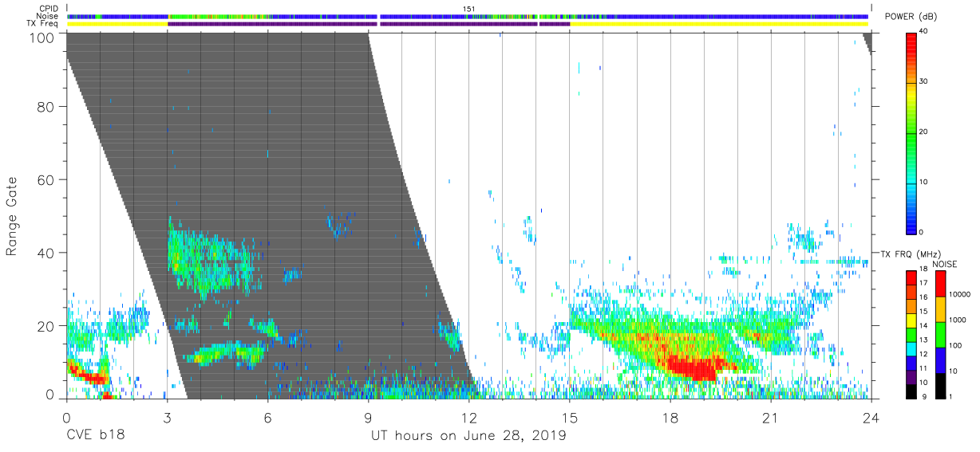The height and width of the screenshot is (452, 980).
Task: Click the green segment of NOISE color bar
Action: coord(941,335)
